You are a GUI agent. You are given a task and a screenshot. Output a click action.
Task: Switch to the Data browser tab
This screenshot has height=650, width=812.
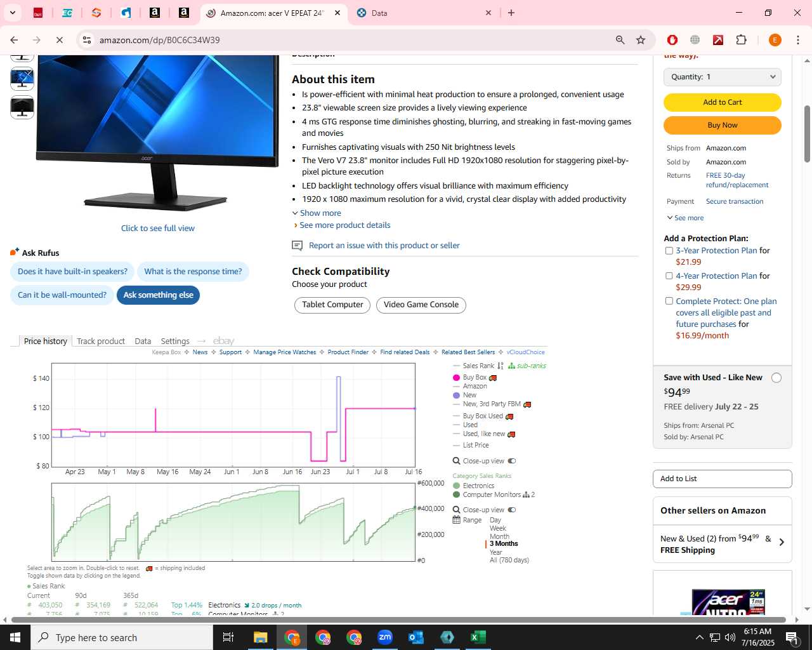[x=424, y=13]
